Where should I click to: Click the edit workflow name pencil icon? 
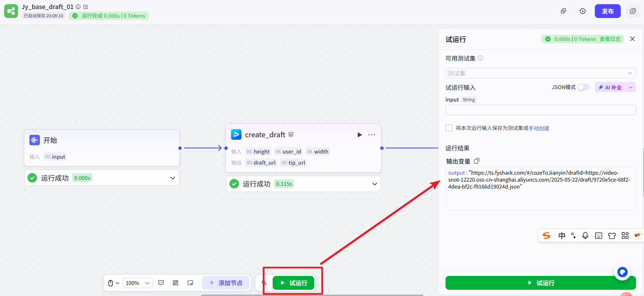point(86,7)
